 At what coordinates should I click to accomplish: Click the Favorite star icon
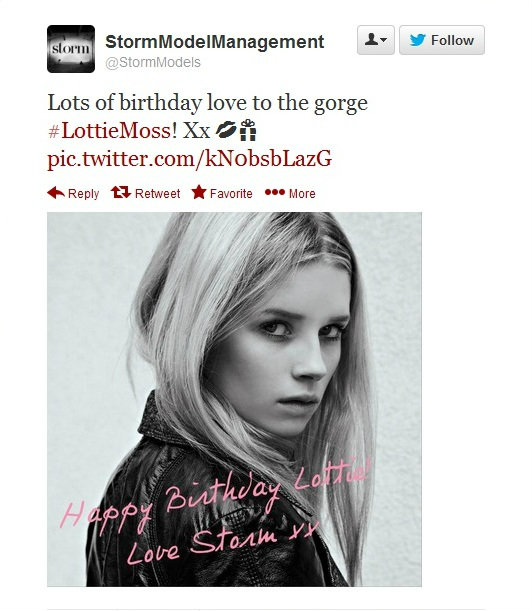[199, 192]
